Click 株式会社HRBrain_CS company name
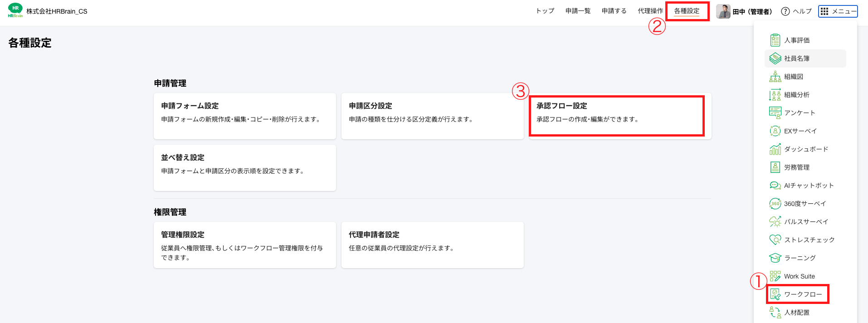Image resolution: width=868 pixels, height=323 pixels. [x=57, y=11]
